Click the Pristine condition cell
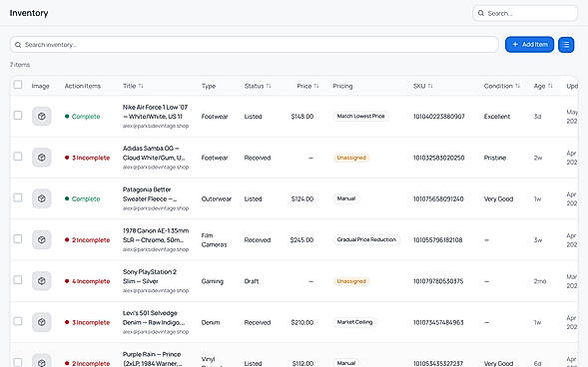 tap(494, 158)
